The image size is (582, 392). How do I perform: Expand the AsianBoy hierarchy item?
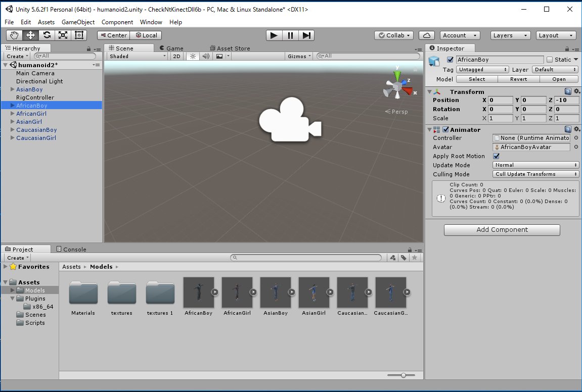click(13, 89)
